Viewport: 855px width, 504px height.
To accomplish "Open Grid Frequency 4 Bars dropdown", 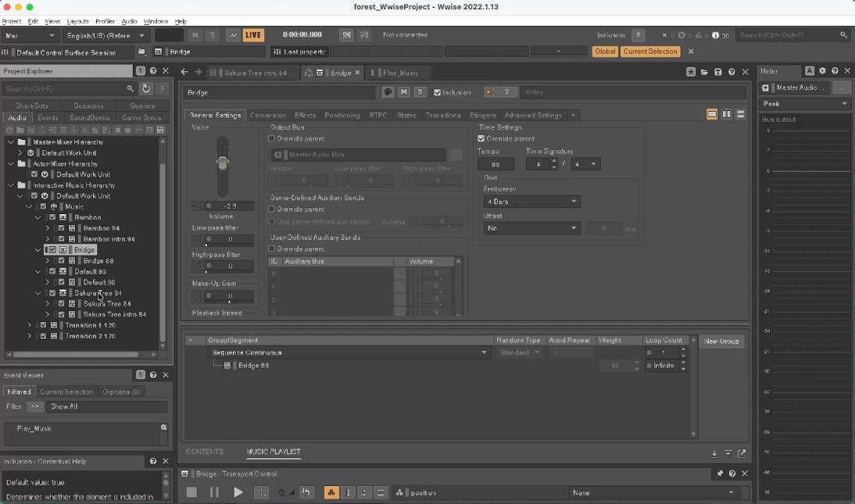I will pos(531,202).
